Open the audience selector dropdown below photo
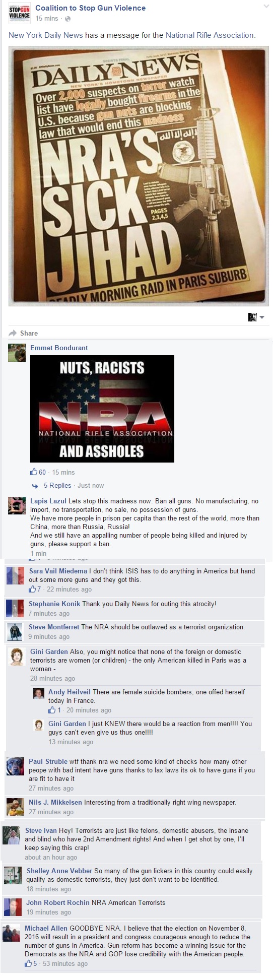The width and height of the screenshot is (273, 980). click(x=256, y=317)
